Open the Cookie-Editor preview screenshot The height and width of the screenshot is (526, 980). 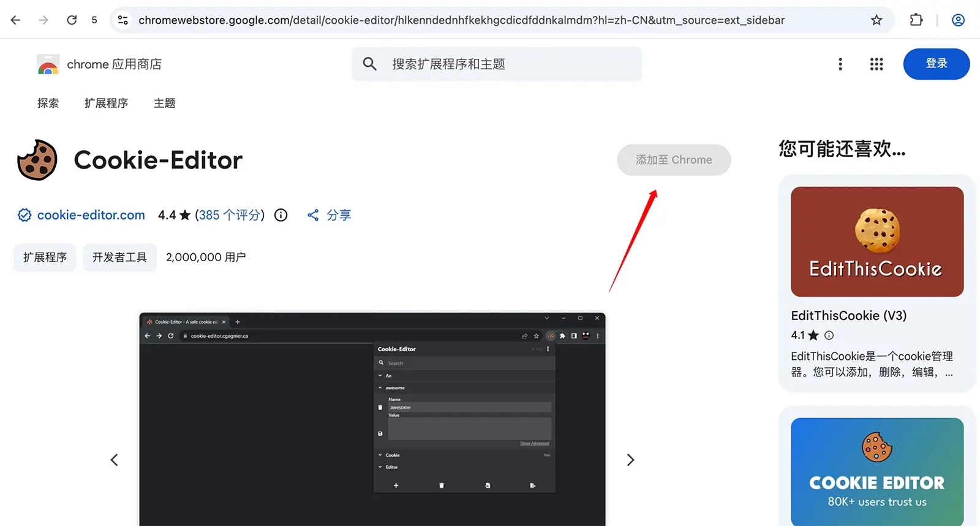pos(372,419)
